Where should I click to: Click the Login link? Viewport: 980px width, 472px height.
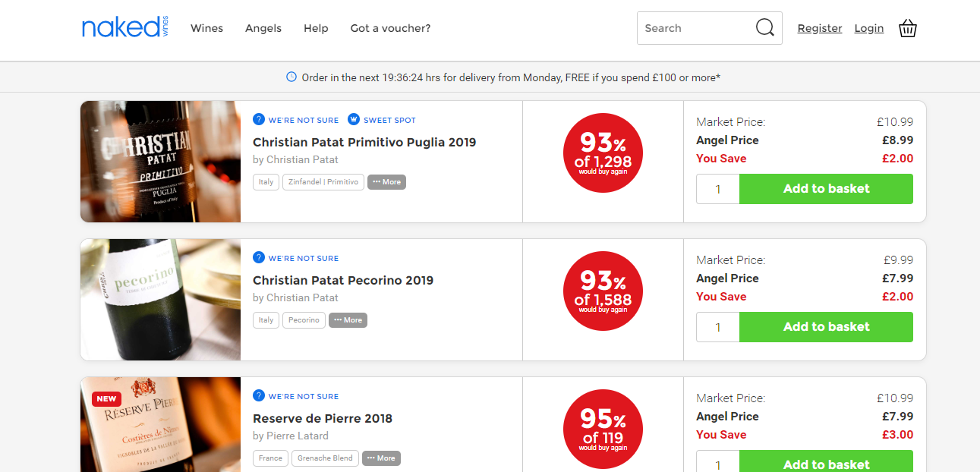click(x=869, y=28)
